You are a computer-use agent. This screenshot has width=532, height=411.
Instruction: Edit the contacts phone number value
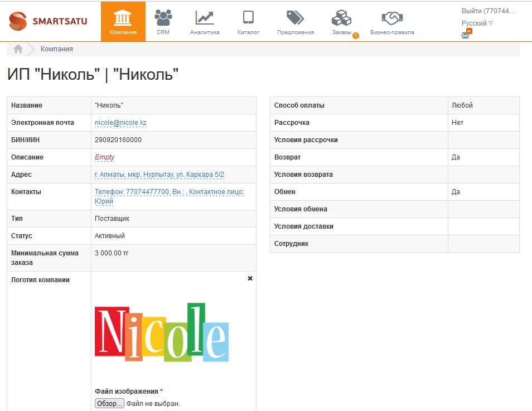coord(169,192)
